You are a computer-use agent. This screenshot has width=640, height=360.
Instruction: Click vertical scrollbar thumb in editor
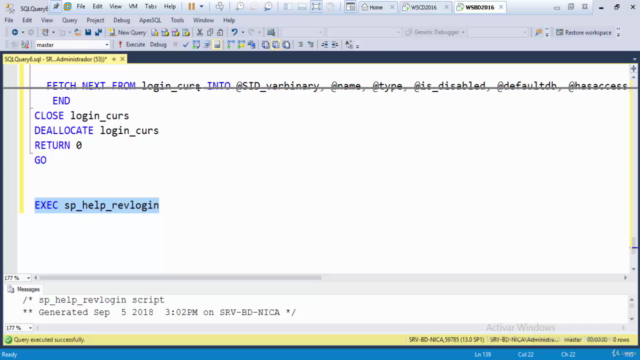633,245
